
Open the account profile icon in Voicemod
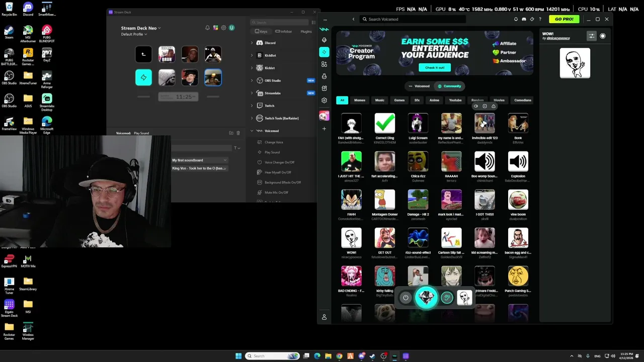click(x=324, y=317)
